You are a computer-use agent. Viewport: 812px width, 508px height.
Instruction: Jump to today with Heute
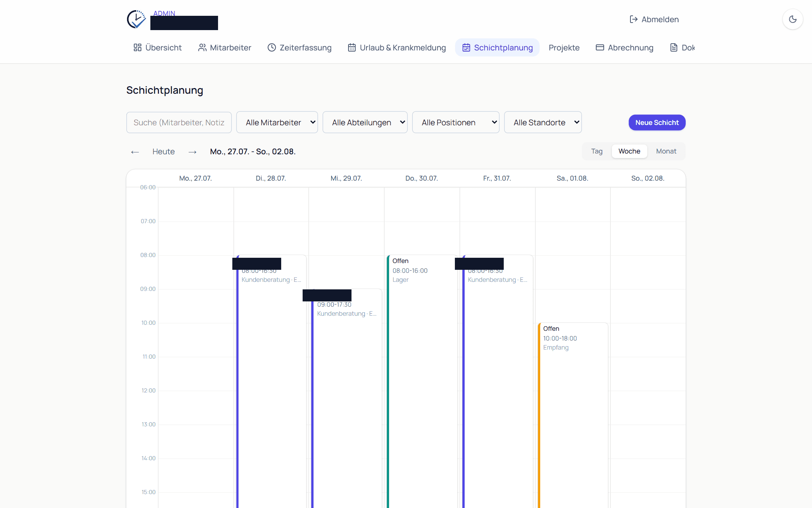pos(164,152)
